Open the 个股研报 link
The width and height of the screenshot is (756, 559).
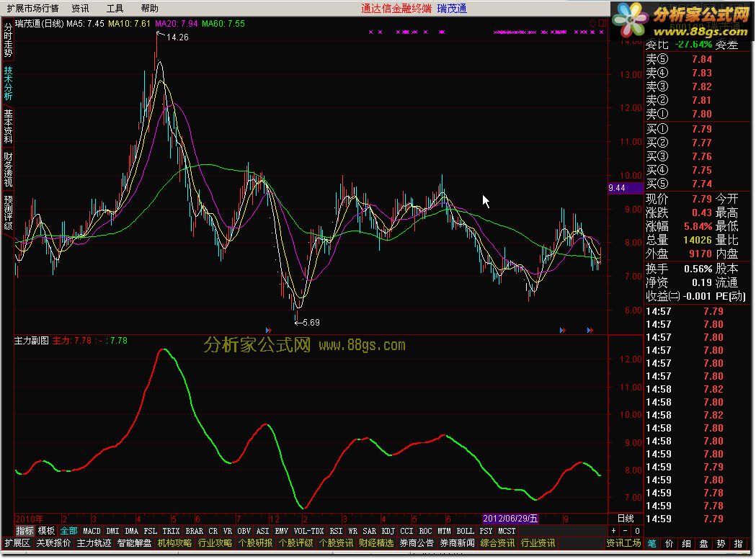tap(256, 544)
